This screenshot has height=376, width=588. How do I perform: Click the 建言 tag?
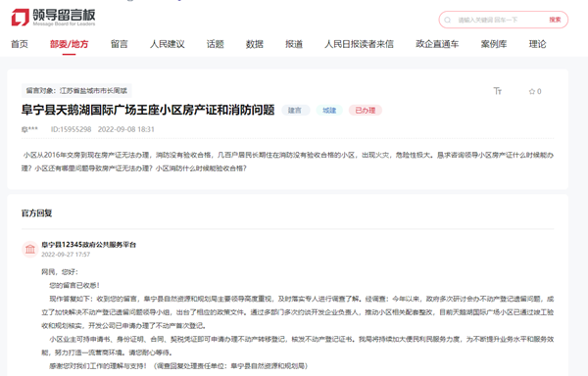coord(295,111)
